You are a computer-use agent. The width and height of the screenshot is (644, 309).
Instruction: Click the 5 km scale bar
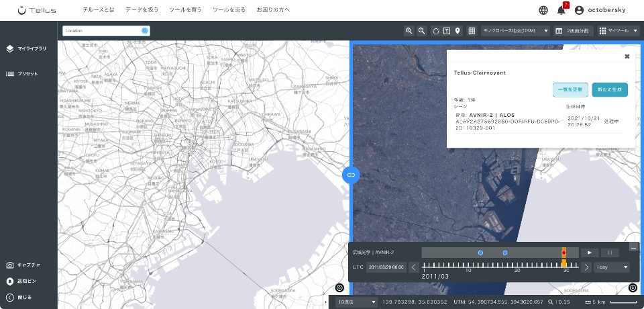(x=610, y=302)
